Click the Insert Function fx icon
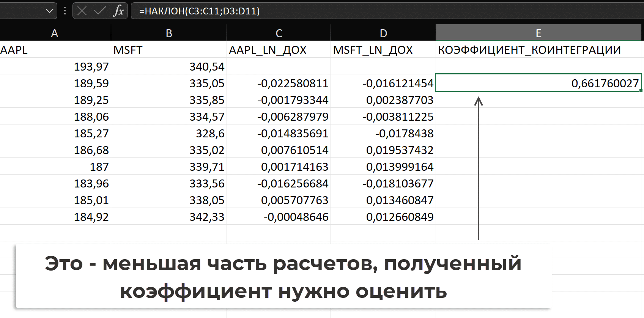The image size is (644, 318). (118, 11)
